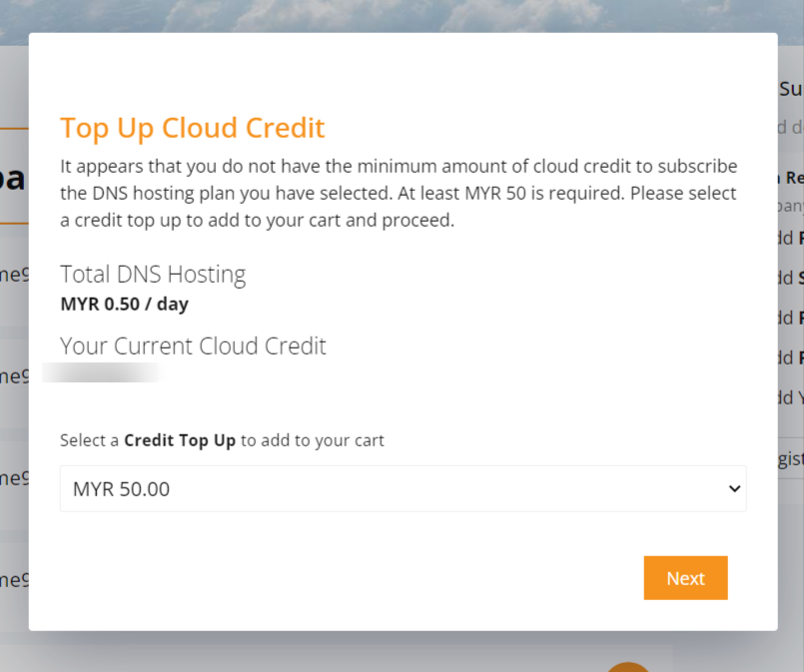Click the orange Next button
The image size is (804, 672).
(x=685, y=578)
